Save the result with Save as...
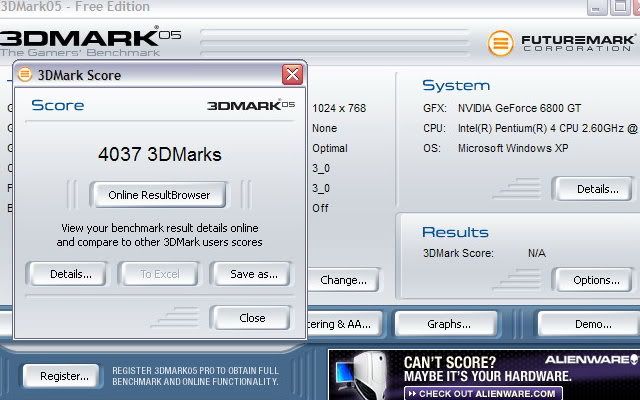Screen dimensions: 640x400 tap(251, 274)
